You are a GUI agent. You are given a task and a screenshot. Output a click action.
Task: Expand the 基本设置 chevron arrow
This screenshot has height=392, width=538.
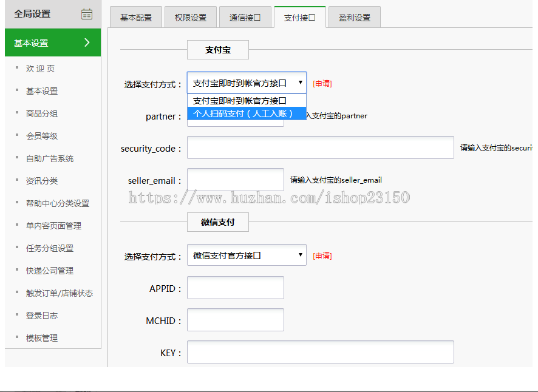[x=87, y=42]
